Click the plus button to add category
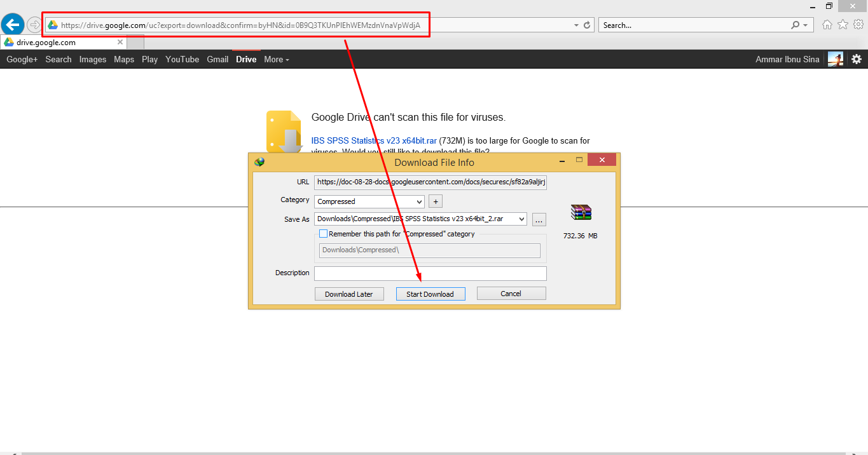868x455 pixels. 436,201
